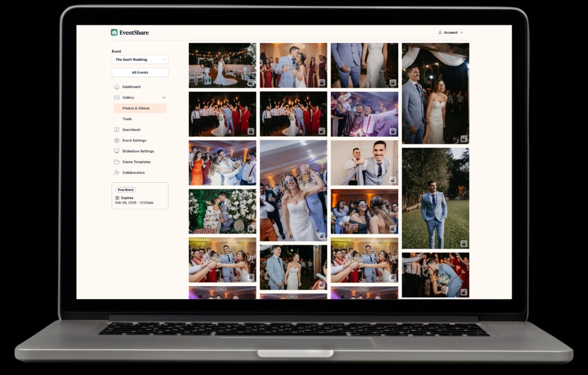Open bride with sunglasses raising beer thumbnail

pyautogui.click(x=294, y=190)
